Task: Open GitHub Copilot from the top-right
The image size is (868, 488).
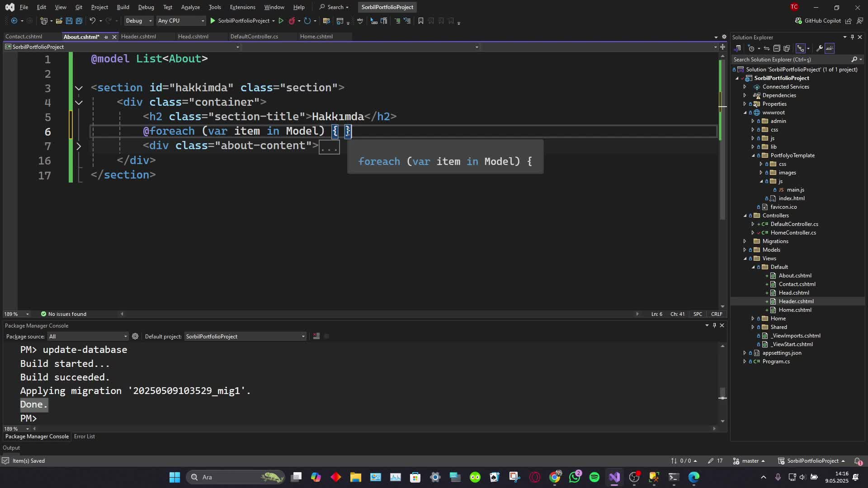Action: 818,21
